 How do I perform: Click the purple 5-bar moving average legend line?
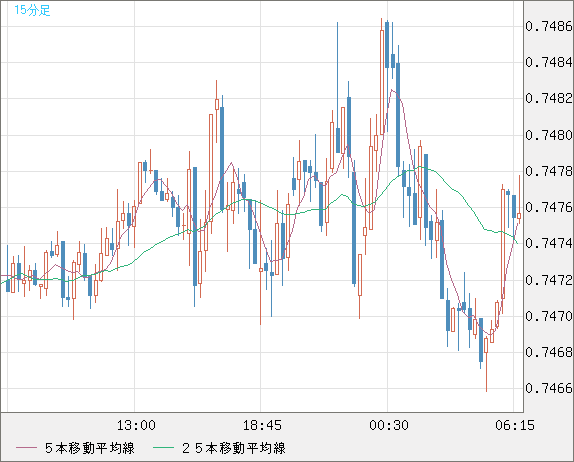tap(26, 448)
